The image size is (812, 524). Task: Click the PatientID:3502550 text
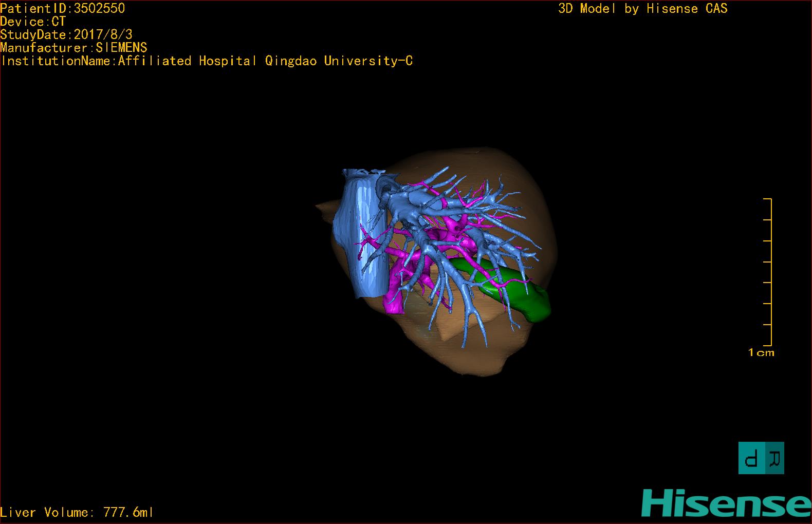point(62,8)
